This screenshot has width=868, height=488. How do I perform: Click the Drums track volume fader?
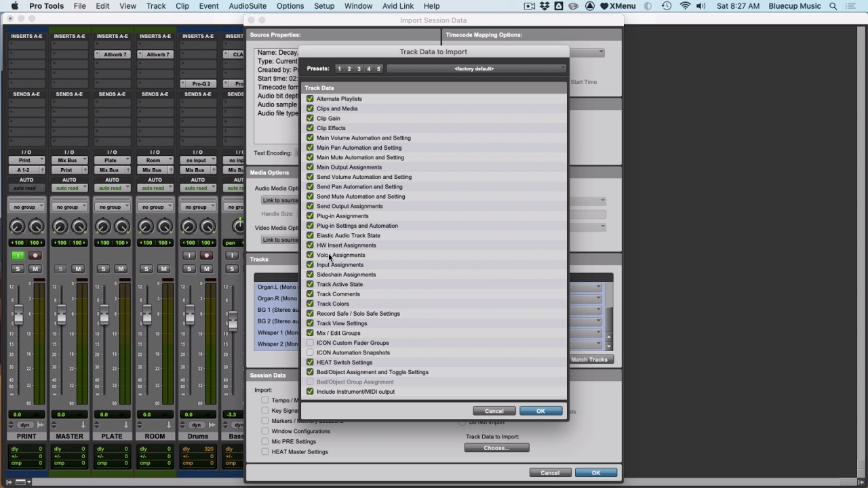189,314
